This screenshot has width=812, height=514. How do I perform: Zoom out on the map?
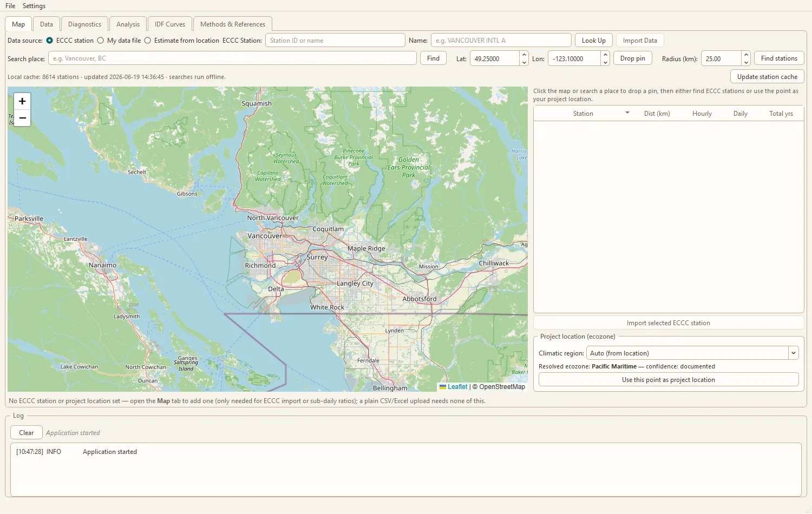(x=22, y=118)
